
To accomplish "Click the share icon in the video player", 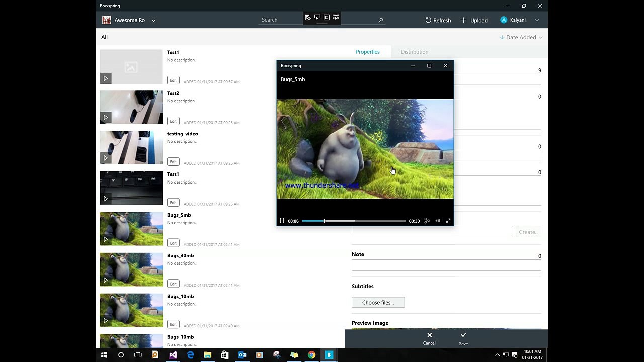I will pos(427,221).
